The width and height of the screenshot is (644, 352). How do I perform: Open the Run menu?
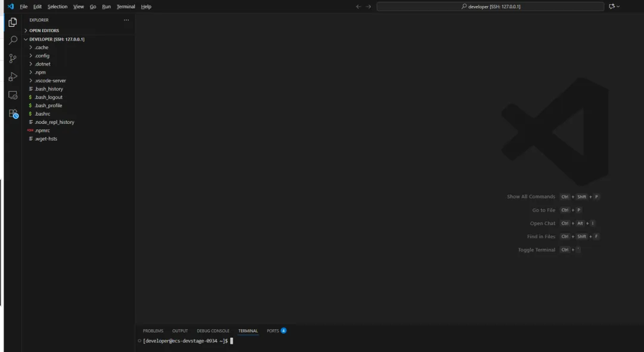coord(106,7)
